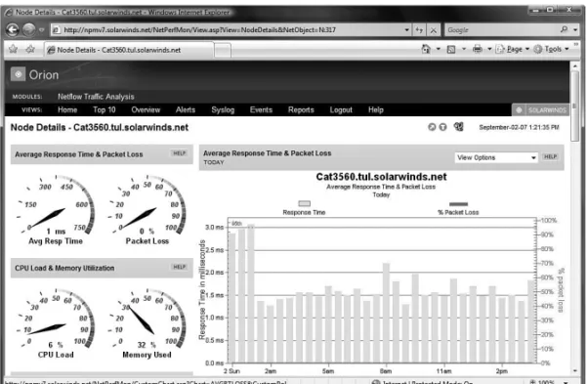The height and width of the screenshot is (384, 588).
Task: Click the SolarWinds logo button
Action: tap(540, 109)
